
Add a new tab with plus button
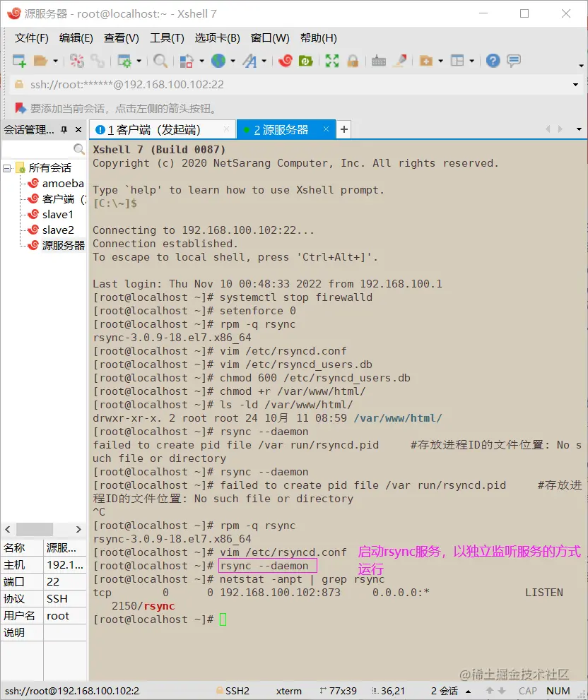click(x=343, y=129)
